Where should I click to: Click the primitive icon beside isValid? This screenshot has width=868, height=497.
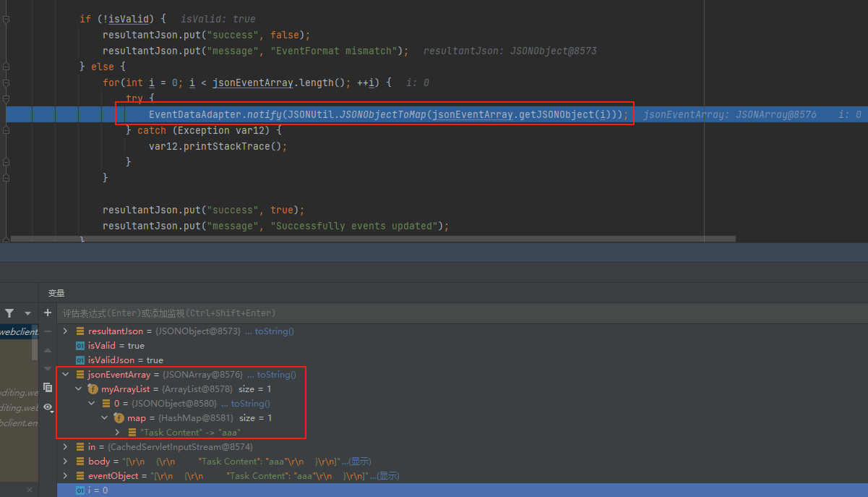80,346
